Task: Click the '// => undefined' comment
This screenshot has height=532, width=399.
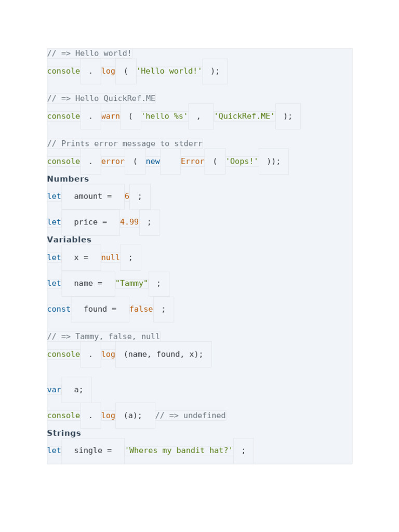Action: [190, 416]
